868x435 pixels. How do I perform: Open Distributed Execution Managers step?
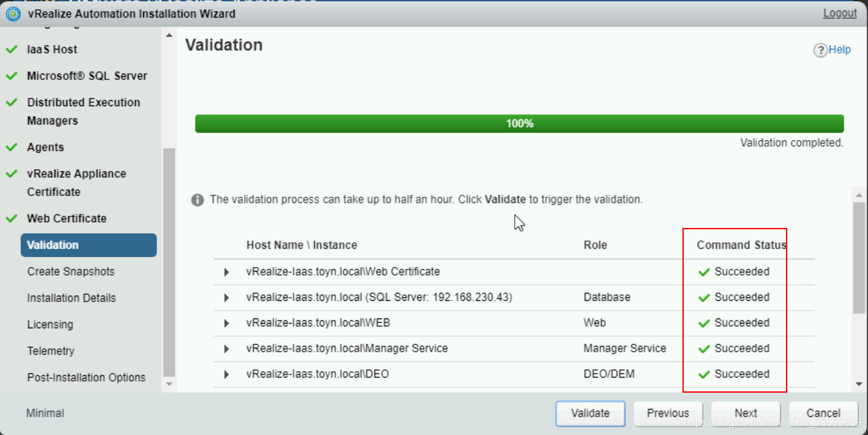(x=83, y=111)
